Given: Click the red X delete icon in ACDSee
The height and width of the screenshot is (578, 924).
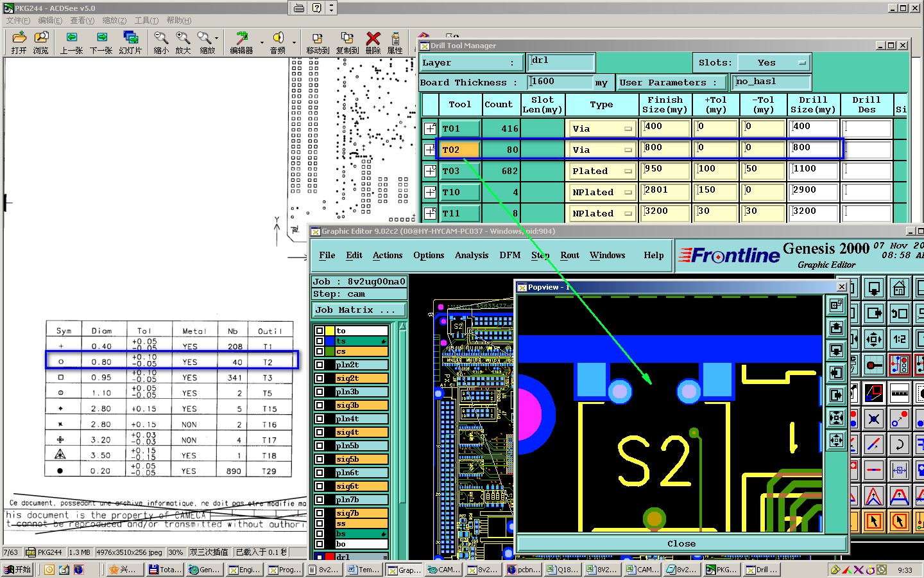Looking at the screenshot, I should pos(373,39).
